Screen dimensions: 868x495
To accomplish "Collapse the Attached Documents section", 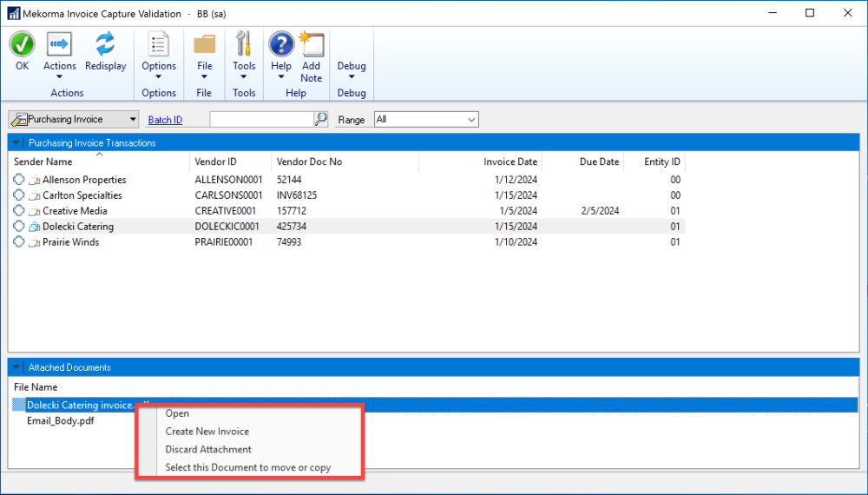I will click(x=16, y=367).
